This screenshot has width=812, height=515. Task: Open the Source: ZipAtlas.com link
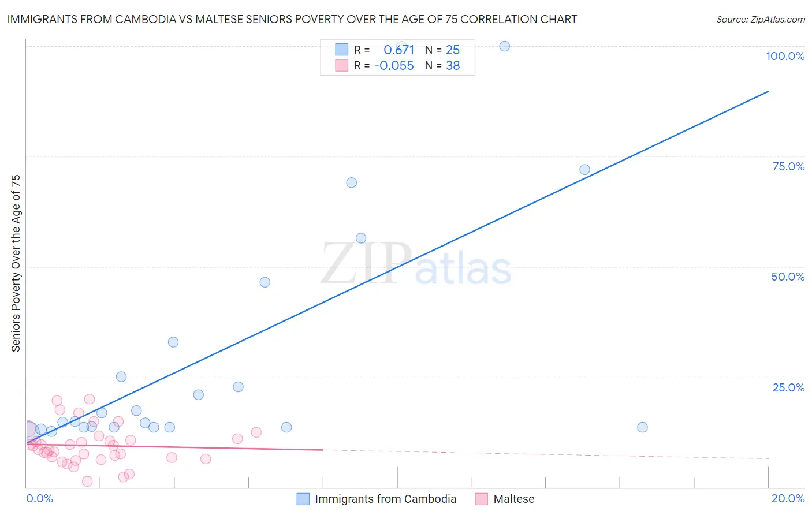(x=760, y=19)
